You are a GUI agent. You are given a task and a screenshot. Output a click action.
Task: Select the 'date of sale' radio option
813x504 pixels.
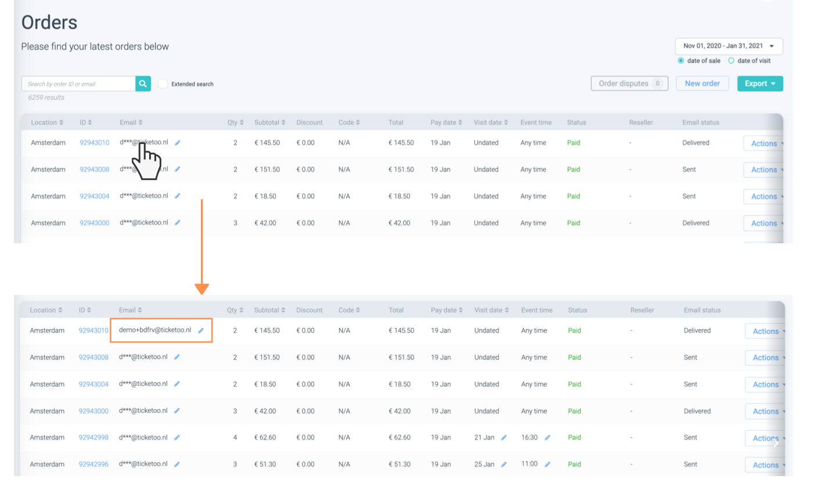[x=681, y=60]
